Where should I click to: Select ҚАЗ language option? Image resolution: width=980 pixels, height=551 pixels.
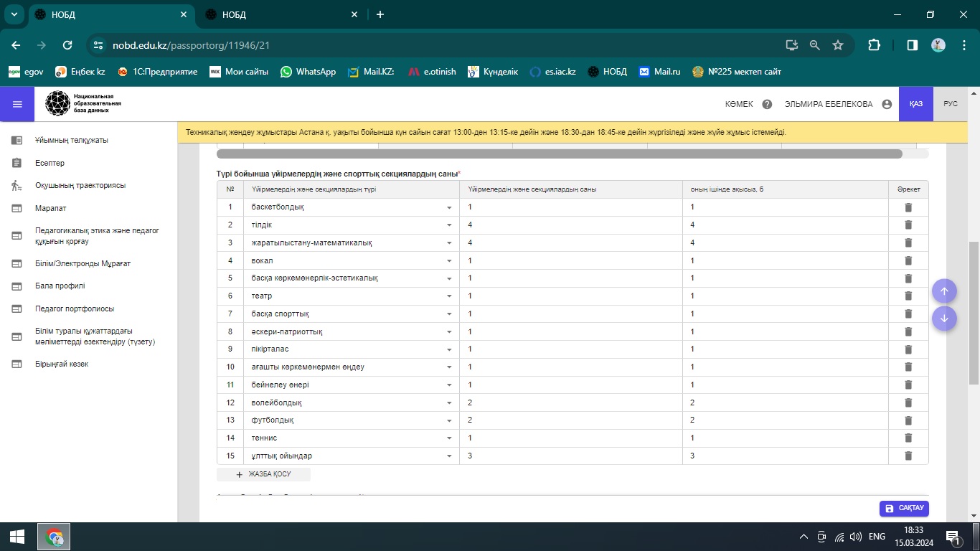pos(915,104)
